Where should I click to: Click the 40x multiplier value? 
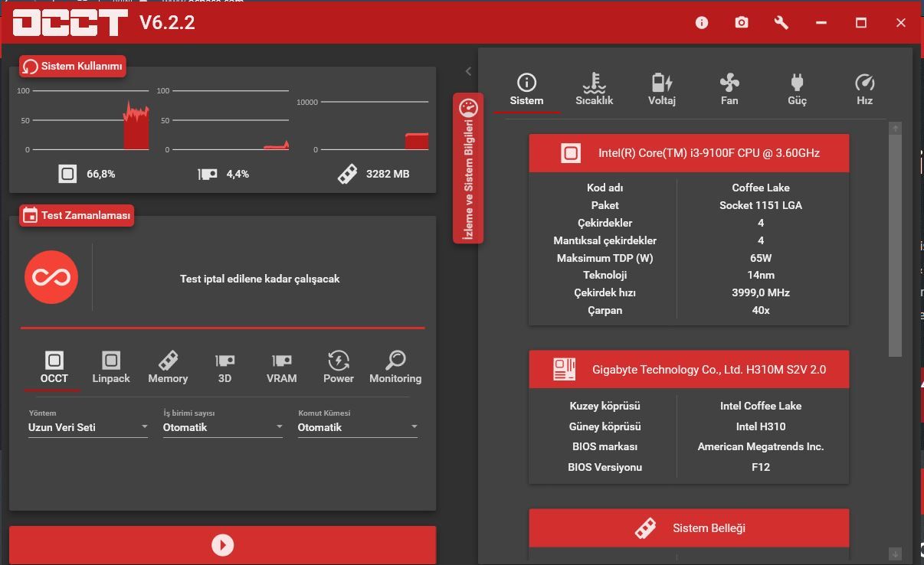pos(761,310)
